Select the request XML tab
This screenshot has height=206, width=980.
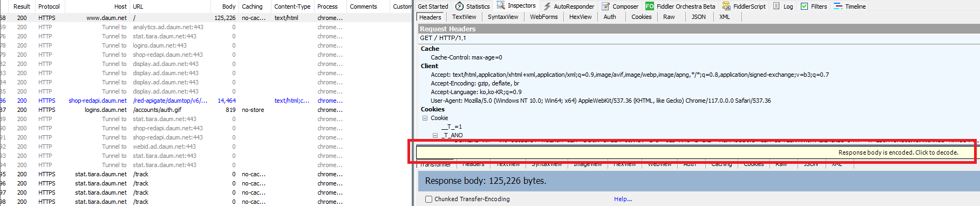tap(724, 17)
